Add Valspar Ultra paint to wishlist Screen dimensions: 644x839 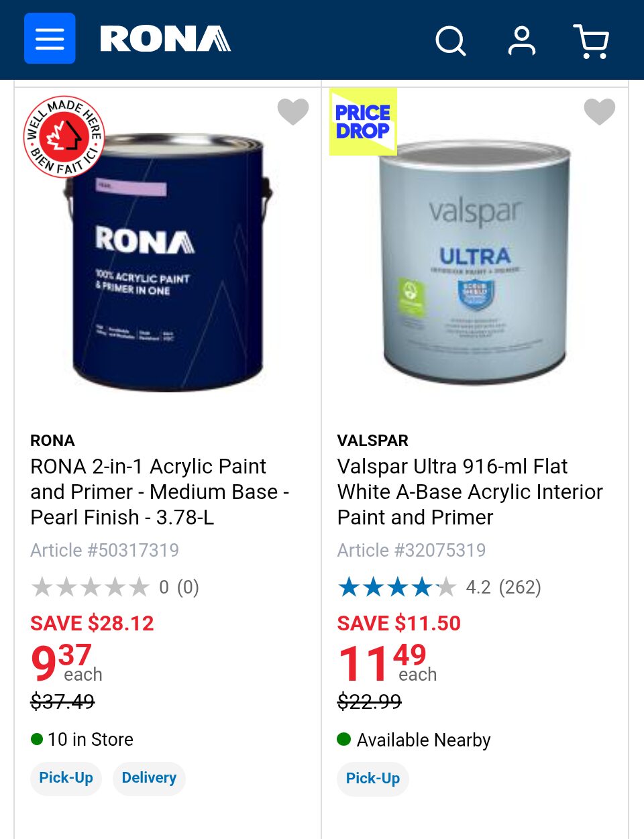point(599,111)
